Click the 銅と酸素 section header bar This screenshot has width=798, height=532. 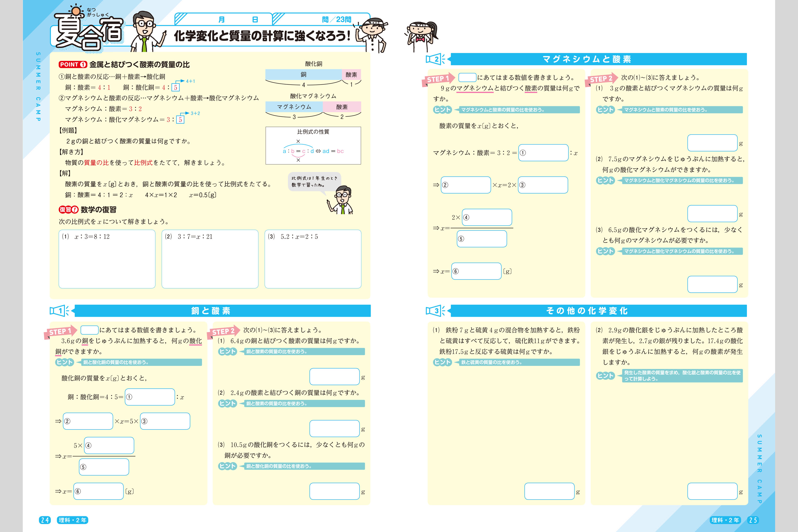(222, 310)
